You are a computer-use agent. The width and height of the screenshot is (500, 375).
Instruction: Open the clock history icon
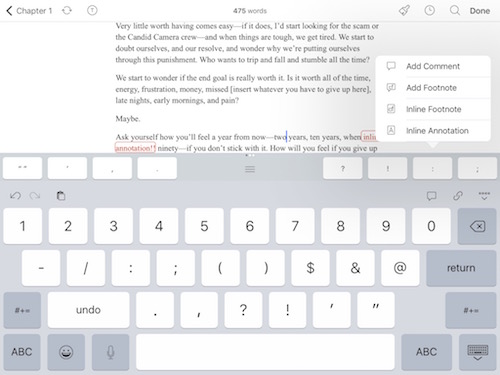pyautogui.click(x=429, y=11)
